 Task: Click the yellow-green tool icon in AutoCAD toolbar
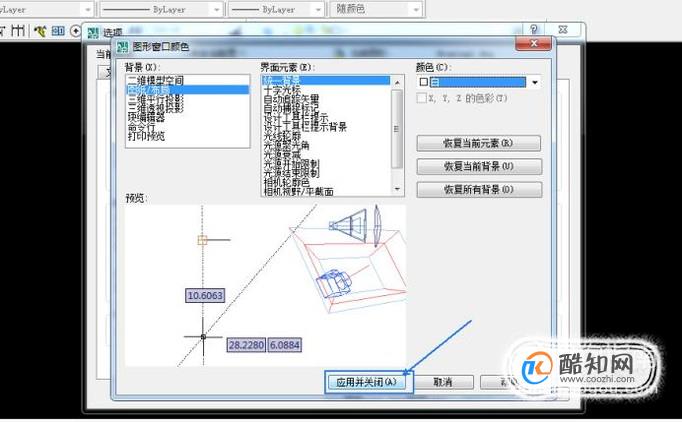pos(40,31)
